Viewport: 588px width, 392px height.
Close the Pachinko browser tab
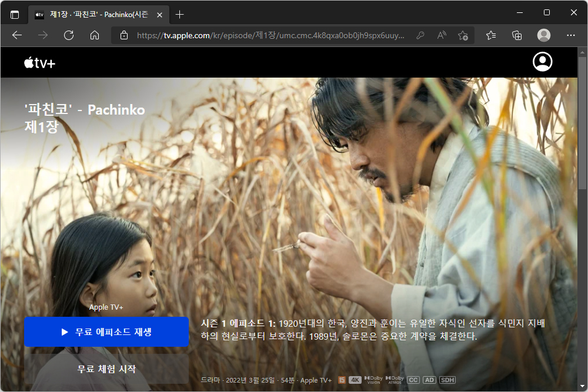(x=159, y=15)
